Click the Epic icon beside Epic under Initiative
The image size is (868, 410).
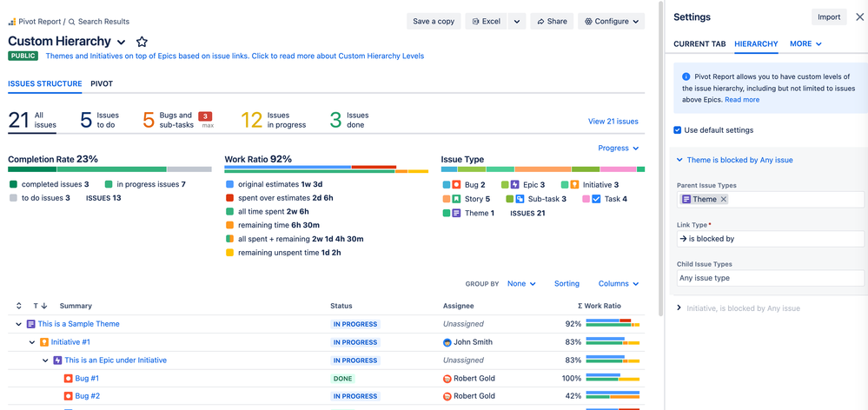coord(57,360)
